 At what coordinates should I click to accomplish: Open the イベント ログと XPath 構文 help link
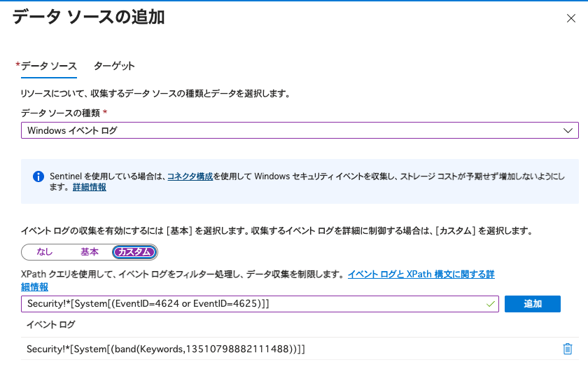pos(421,275)
